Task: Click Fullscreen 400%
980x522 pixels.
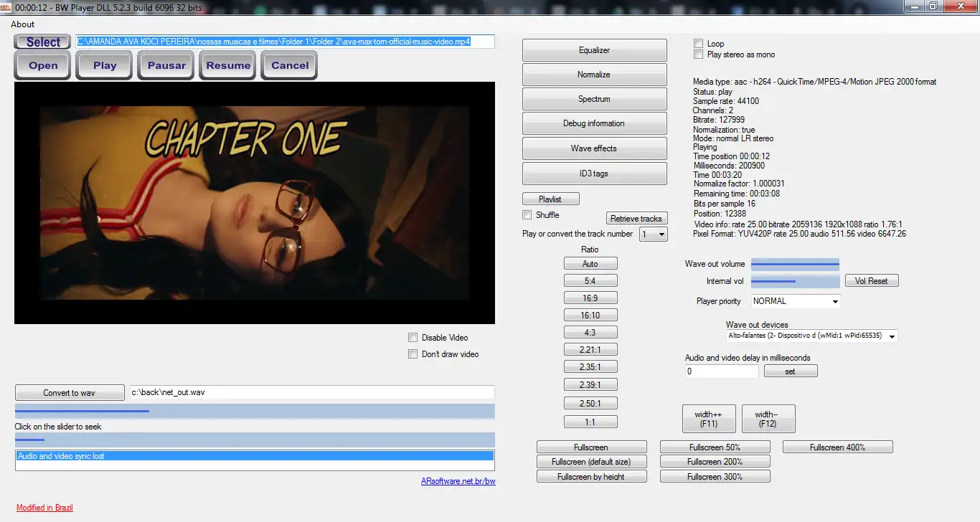Action: [838, 447]
